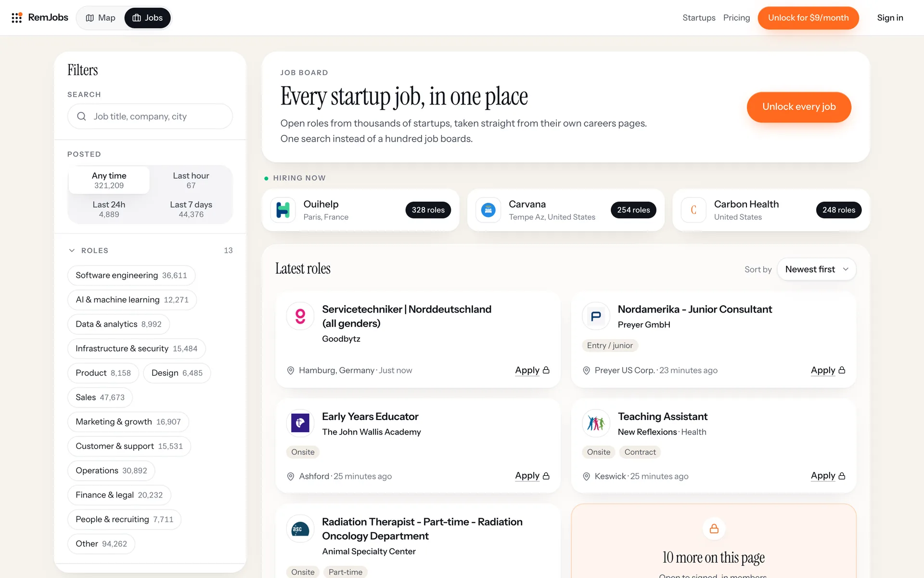
Task: Click the Goodbytz company logo
Action: coord(300,316)
